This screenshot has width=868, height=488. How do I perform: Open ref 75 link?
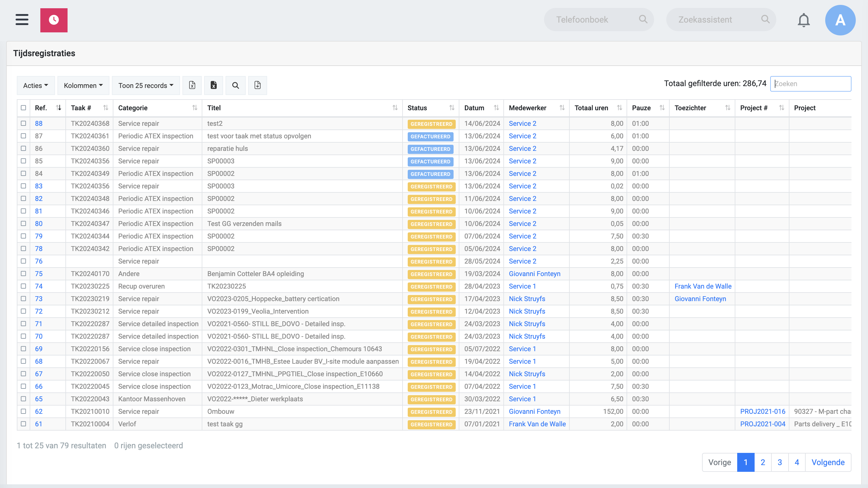pyautogui.click(x=39, y=273)
